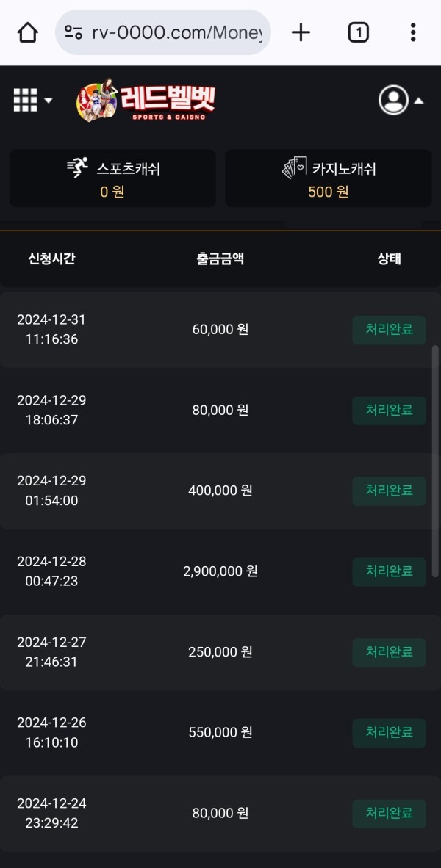Click 처리완료 badge for 60,000 원 withdrawal
Image resolution: width=441 pixels, height=868 pixels.
[x=389, y=330]
